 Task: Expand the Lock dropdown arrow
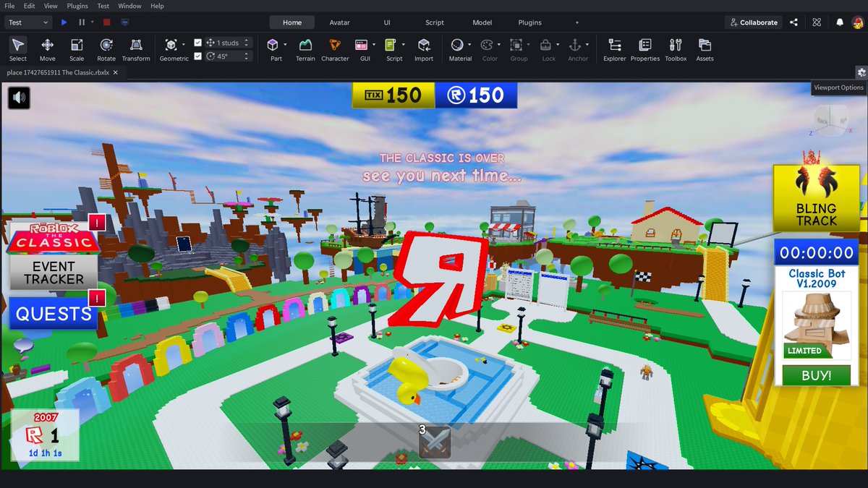point(558,45)
